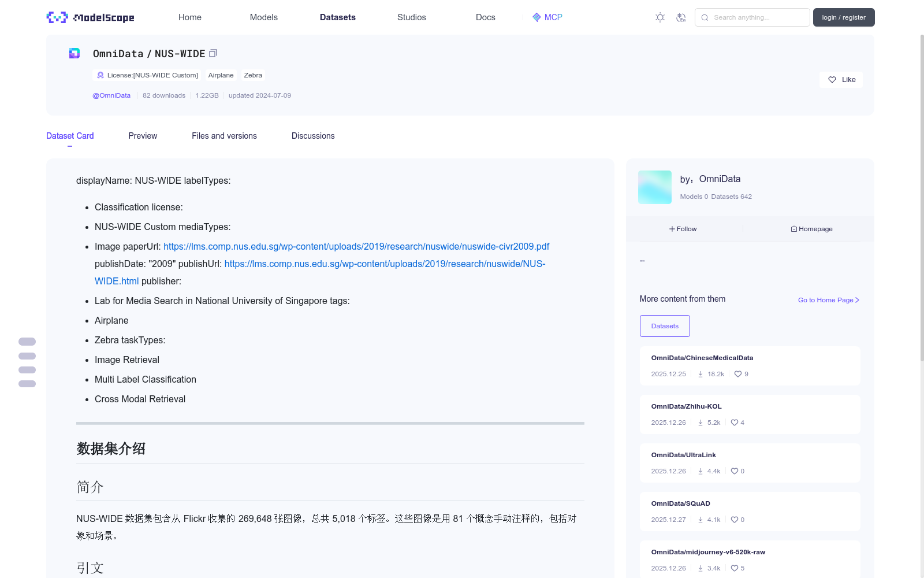Click the License NUS-WIDE Custom tag
The image size is (924, 578).
147,75
